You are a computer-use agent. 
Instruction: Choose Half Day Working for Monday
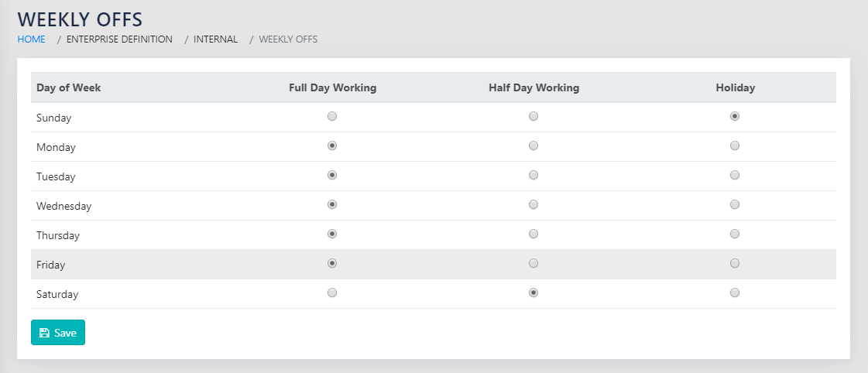click(x=533, y=145)
